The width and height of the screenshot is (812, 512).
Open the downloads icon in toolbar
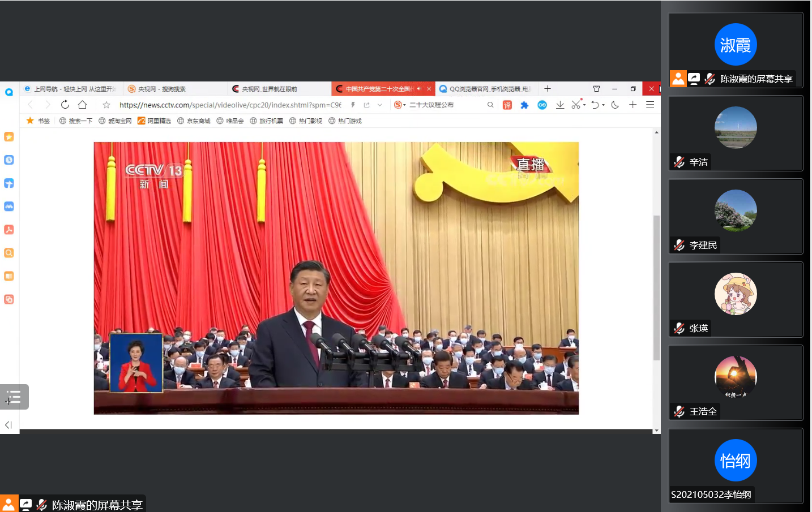coord(559,105)
